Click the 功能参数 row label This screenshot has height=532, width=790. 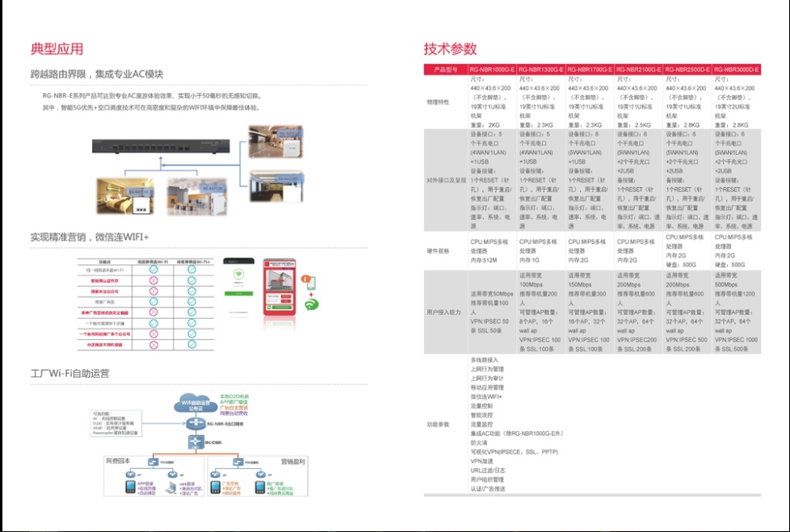438,425
